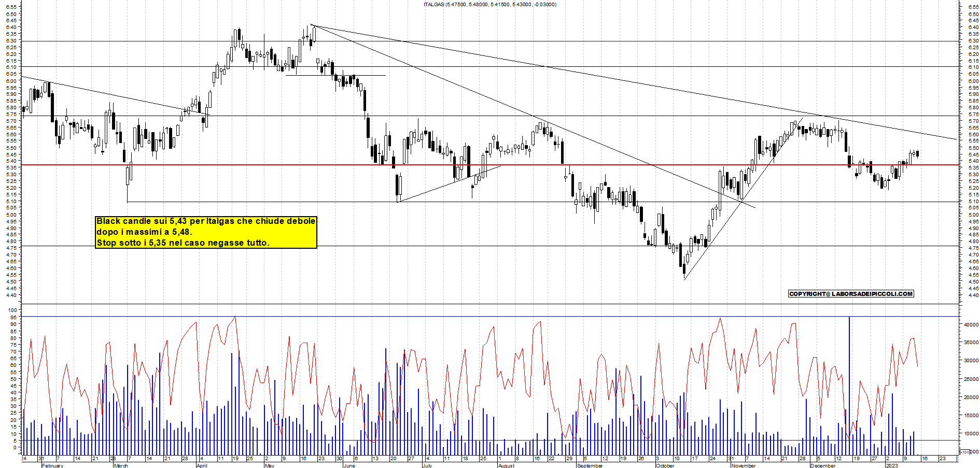Select the November month label
Image resolution: width=980 pixels, height=468 pixels.
click(744, 465)
